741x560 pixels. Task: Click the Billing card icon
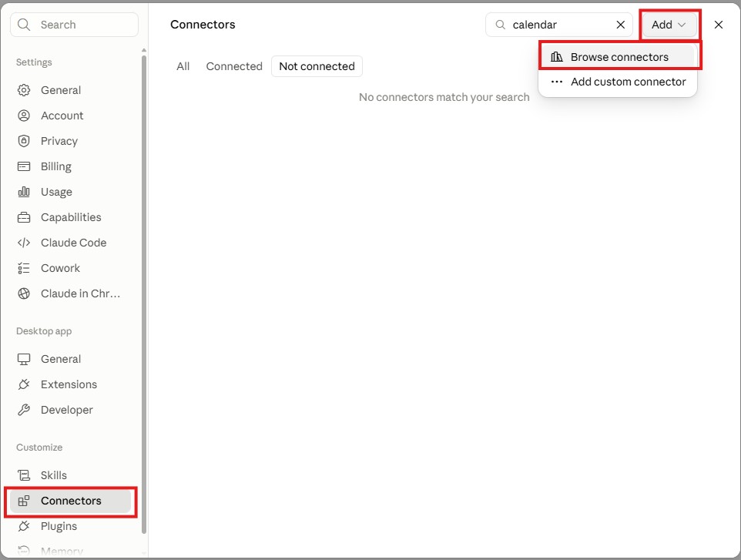pos(24,166)
